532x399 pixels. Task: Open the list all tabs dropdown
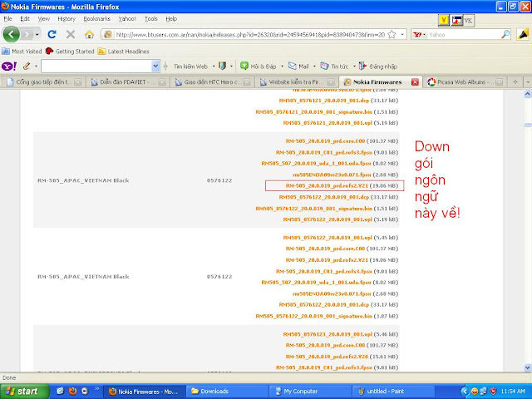coord(527,81)
